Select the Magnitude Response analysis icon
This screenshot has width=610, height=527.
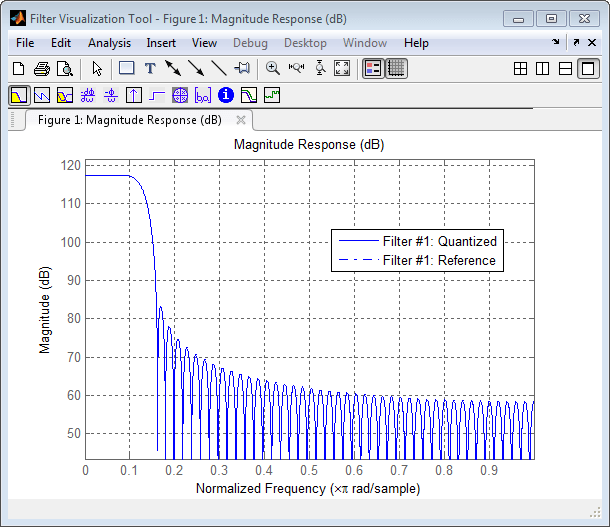(19, 96)
